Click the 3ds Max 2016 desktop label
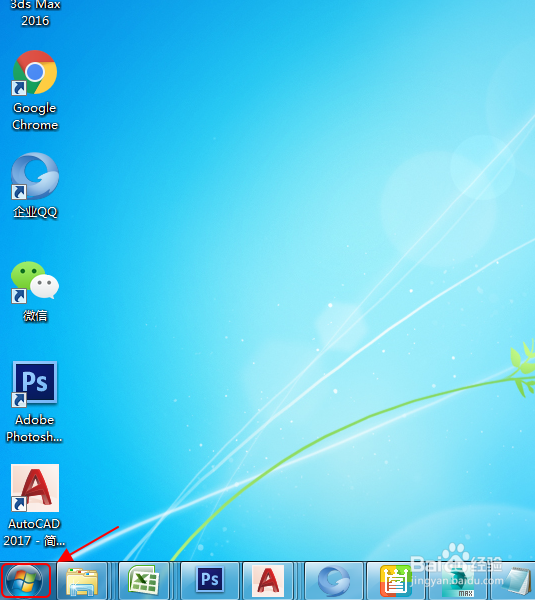 pos(35,13)
